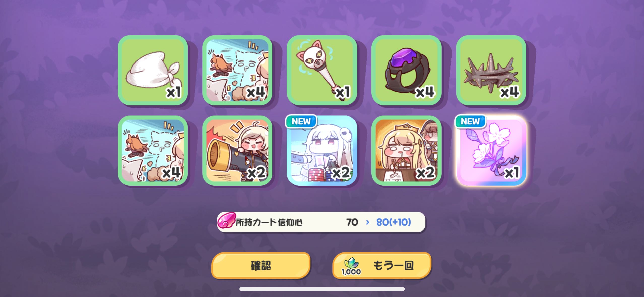
Task: Open second-row running fox girl card x4
Action: coord(153,151)
